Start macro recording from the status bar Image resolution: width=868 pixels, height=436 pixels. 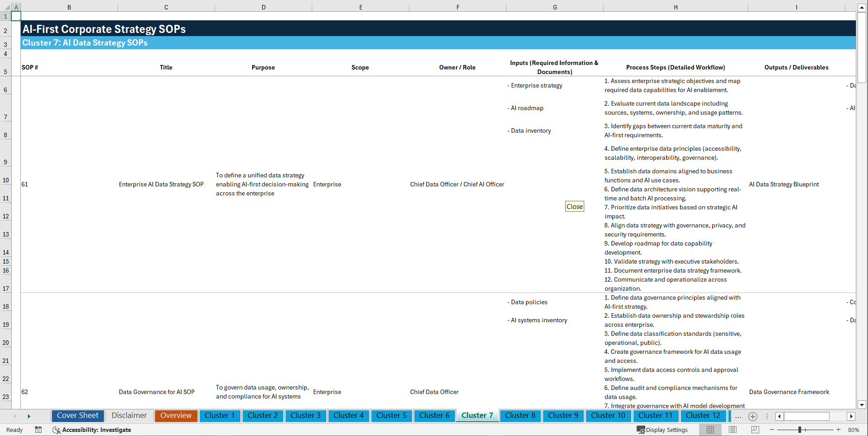click(x=38, y=430)
